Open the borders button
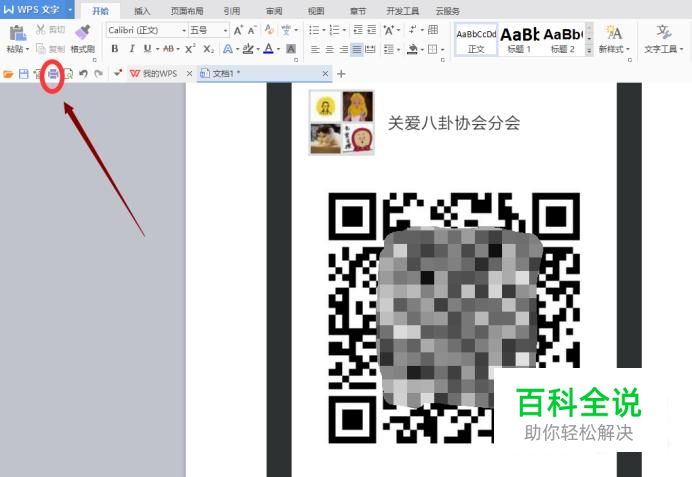This screenshot has height=477, width=692. tap(432, 49)
